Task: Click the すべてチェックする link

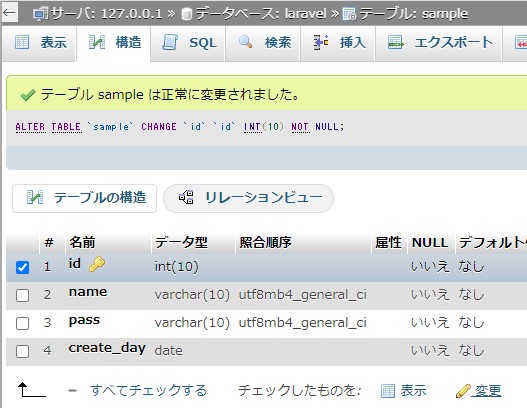Action: (148, 391)
